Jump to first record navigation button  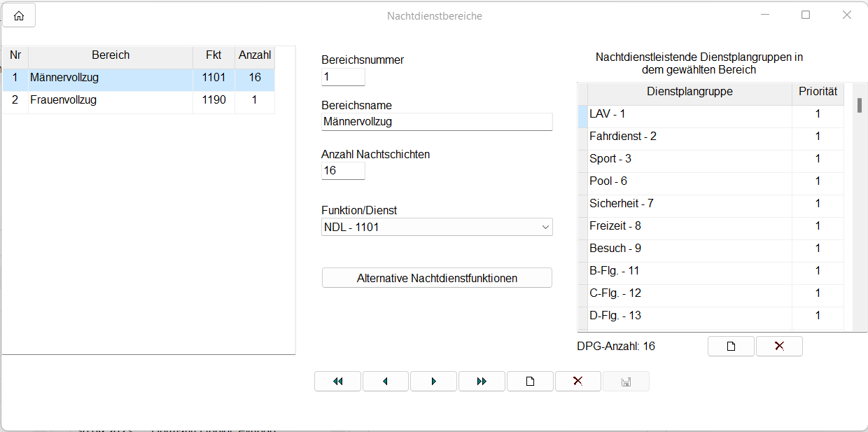(x=338, y=382)
